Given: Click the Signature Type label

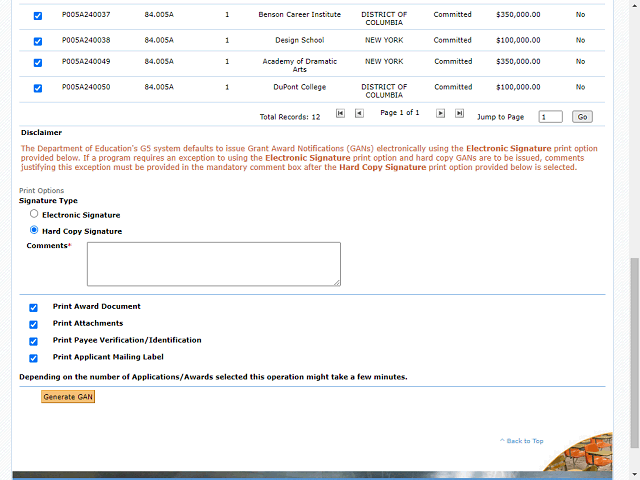Looking at the screenshot, I should click(x=48, y=201).
